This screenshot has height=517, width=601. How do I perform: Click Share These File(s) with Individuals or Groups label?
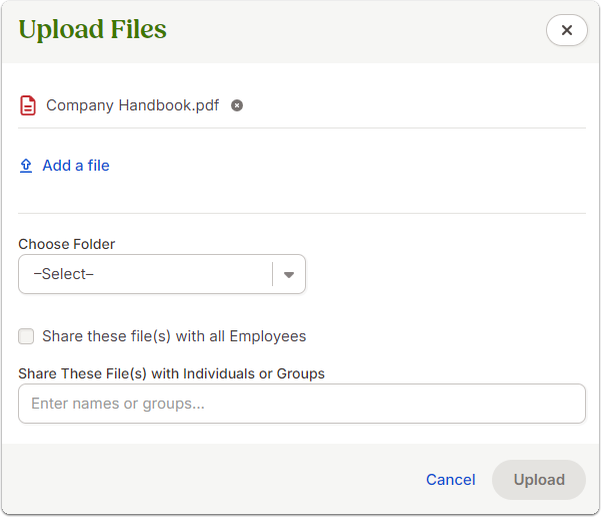[x=172, y=374]
